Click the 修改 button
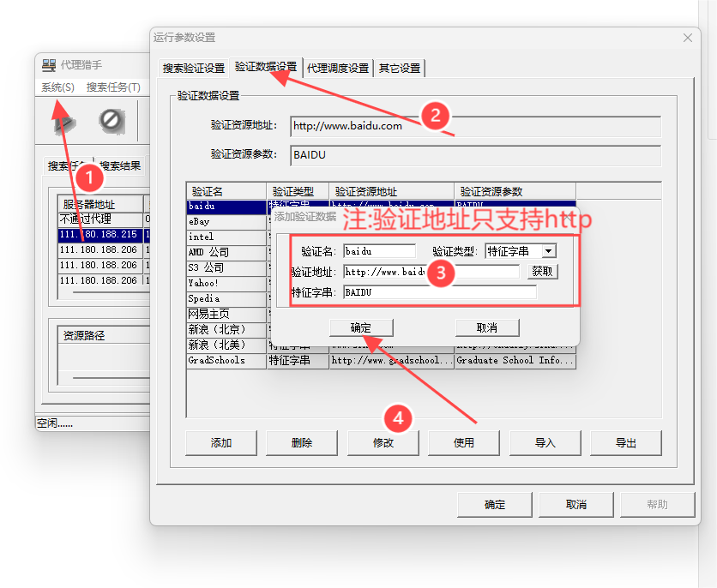The width and height of the screenshot is (717, 588). tap(382, 443)
